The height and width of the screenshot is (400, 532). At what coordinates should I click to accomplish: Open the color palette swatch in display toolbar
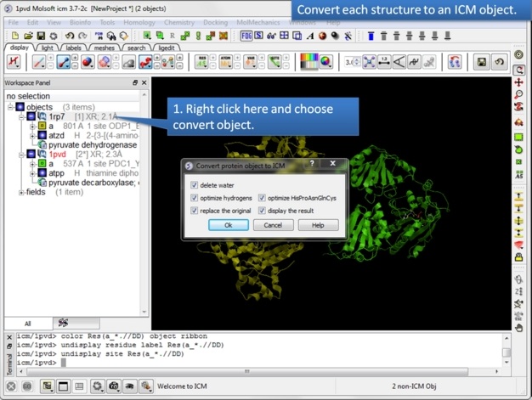[x=309, y=62]
